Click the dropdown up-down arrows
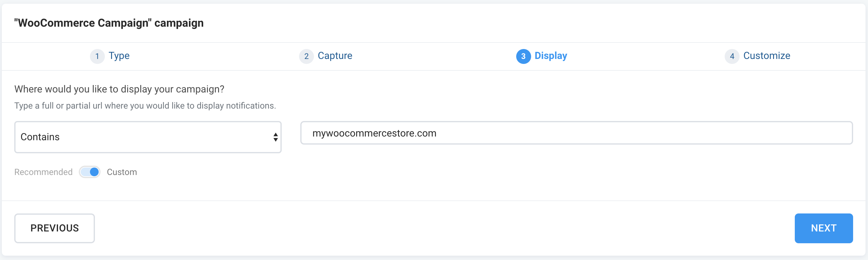 (275, 137)
